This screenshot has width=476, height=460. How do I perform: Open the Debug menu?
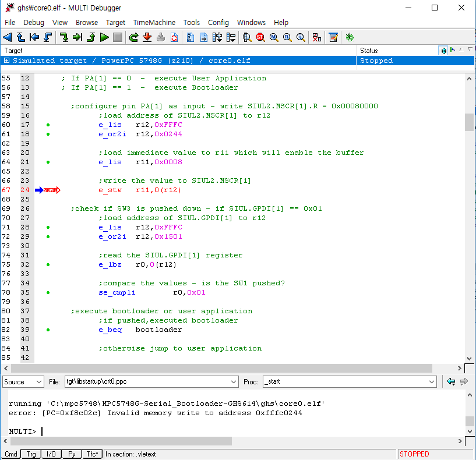(34, 23)
